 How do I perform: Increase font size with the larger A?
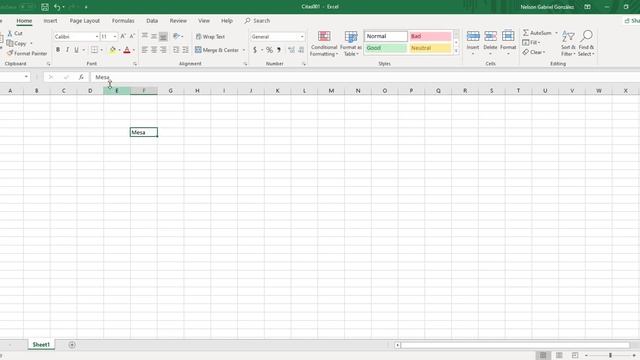click(123, 36)
